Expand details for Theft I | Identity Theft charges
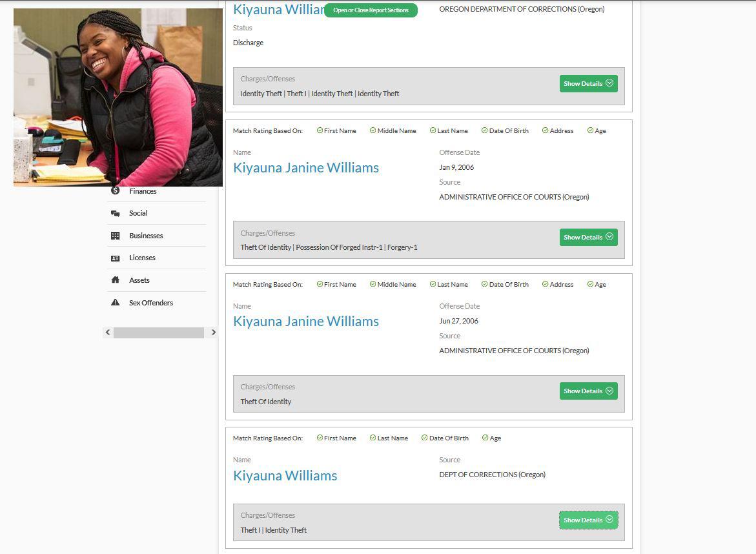The height and width of the screenshot is (554, 756). point(588,520)
